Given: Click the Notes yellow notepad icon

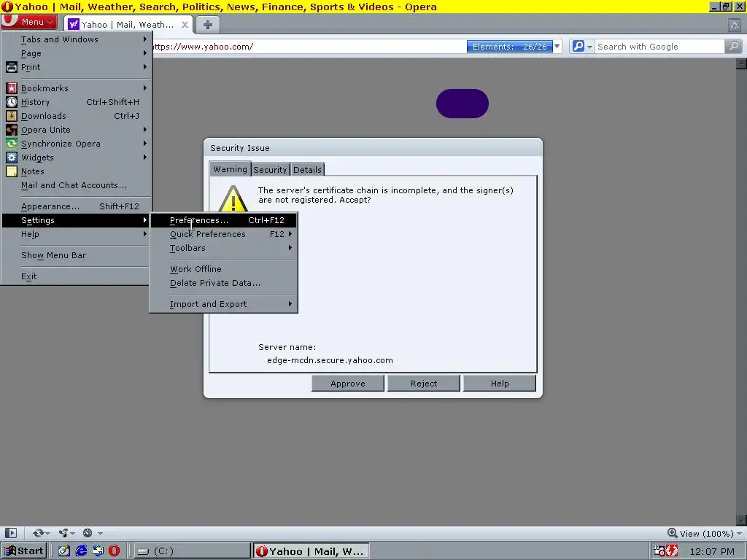Looking at the screenshot, I should coord(12,171).
